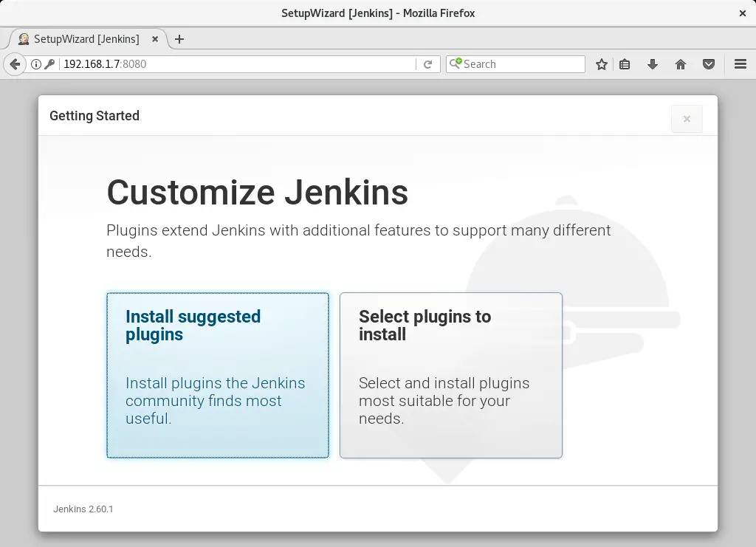Bookmark this page with the star icon
The image size is (756, 547).
pyautogui.click(x=601, y=64)
